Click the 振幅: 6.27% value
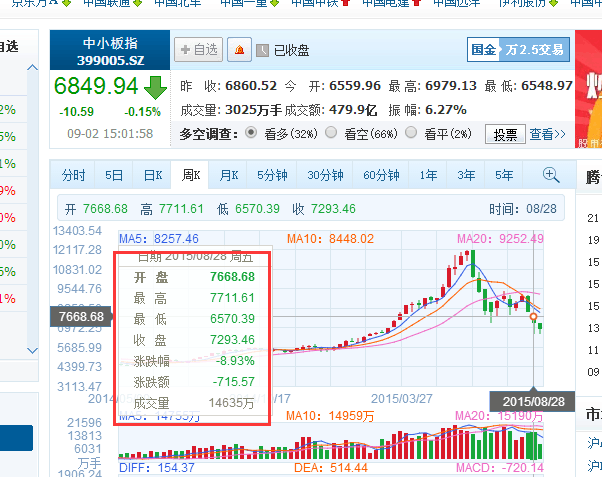 [x=427, y=110]
